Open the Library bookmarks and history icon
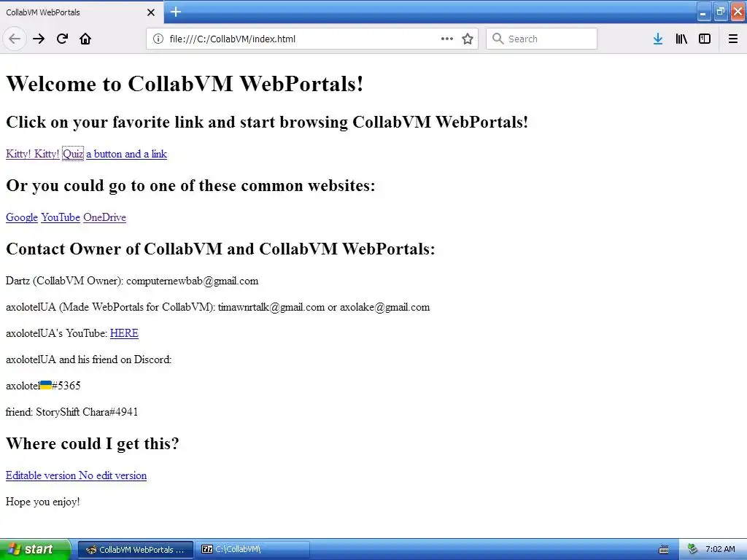 click(x=681, y=39)
